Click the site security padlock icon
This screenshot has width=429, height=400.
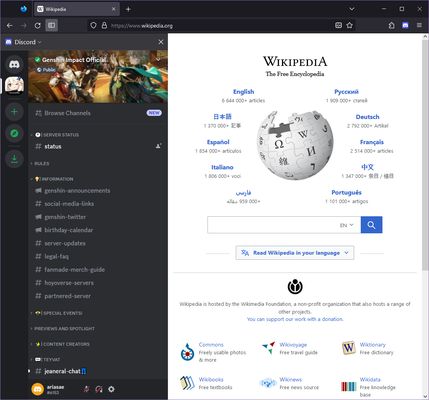(104, 25)
